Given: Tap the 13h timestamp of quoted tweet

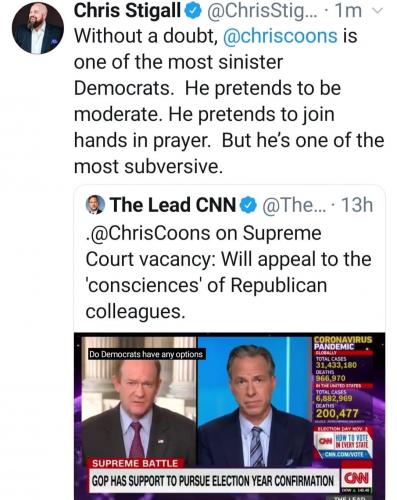Looking at the screenshot, I should [357, 205].
